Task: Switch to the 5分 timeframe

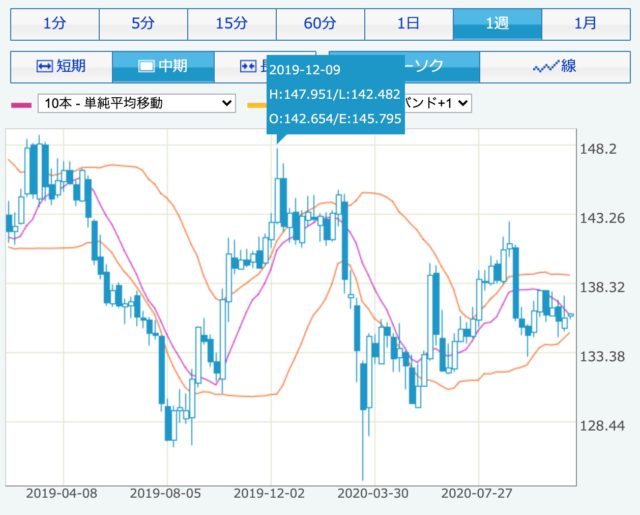Action: [143, 22]
